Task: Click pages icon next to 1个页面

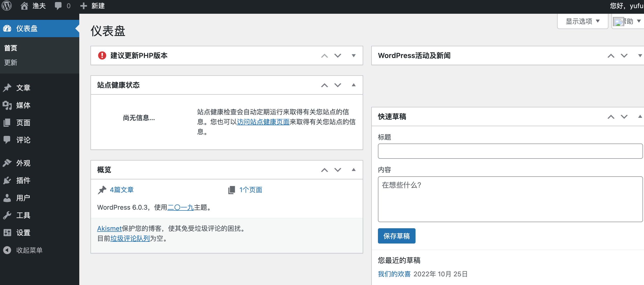Action: pos(232,190)
